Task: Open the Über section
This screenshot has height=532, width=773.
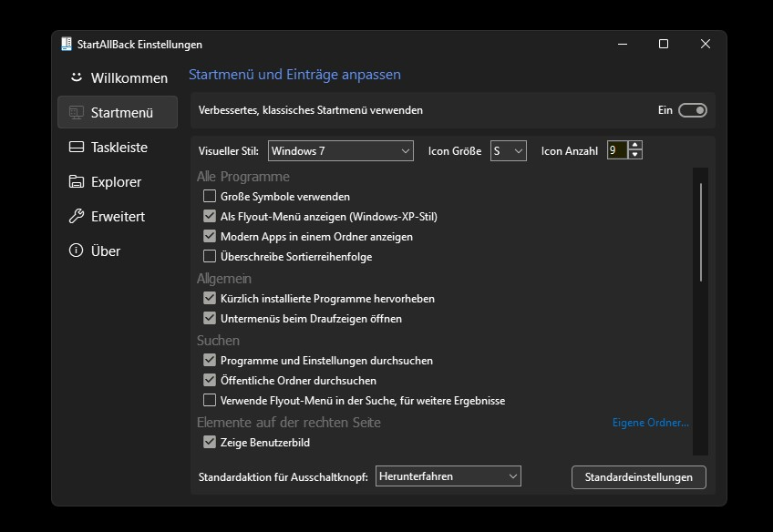Action: coord(118,251)
